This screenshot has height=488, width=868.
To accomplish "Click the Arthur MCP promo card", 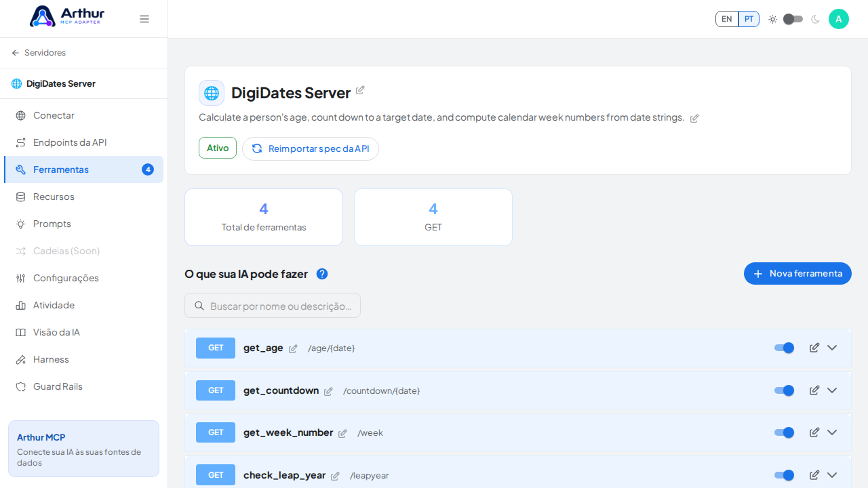I will tap(83, 449).
